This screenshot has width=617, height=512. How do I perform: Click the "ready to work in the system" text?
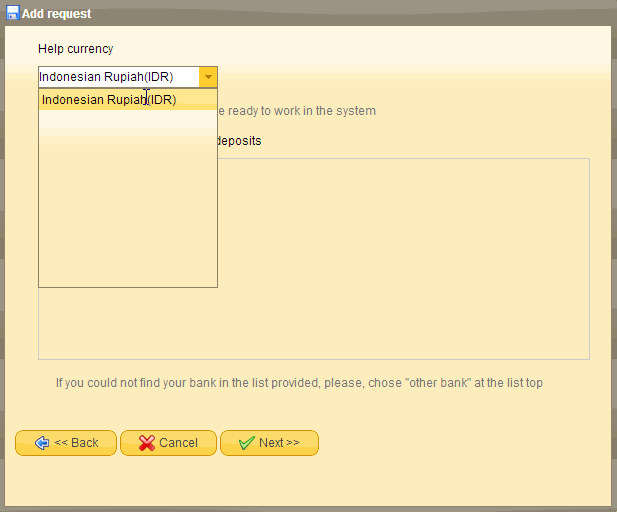(300, 111)
